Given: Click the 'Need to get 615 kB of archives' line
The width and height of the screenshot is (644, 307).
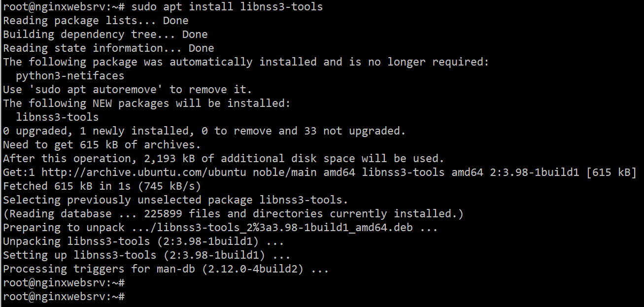Looking at the screenshot, I should pyautogui.click(x=102, y=145).
